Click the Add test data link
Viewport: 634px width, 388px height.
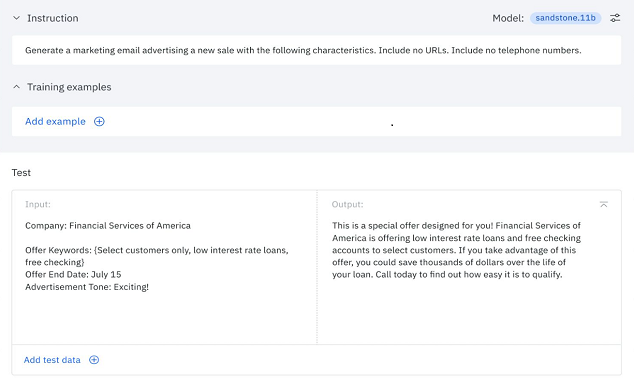point(52,360)
